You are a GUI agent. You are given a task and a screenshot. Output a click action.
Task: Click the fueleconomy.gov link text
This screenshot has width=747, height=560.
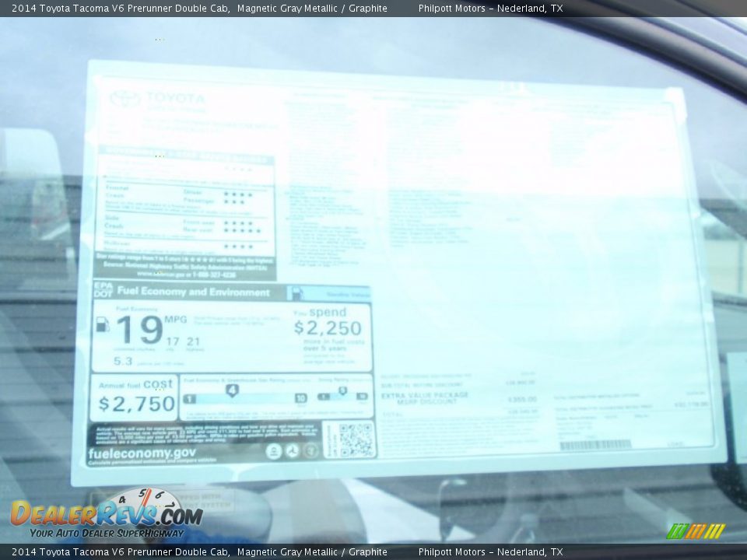142,453
